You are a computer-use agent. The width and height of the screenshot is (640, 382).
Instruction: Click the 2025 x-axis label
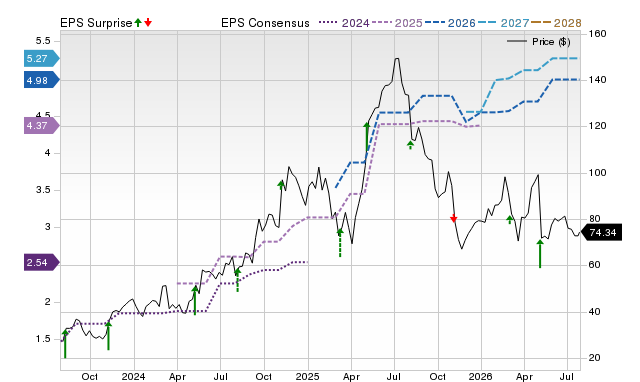point(307,376)
